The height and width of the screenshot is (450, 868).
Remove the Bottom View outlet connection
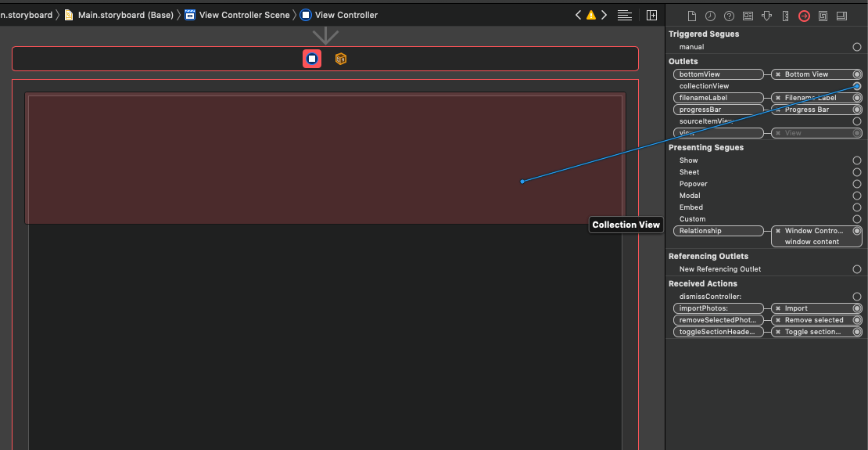coord(778,74)
